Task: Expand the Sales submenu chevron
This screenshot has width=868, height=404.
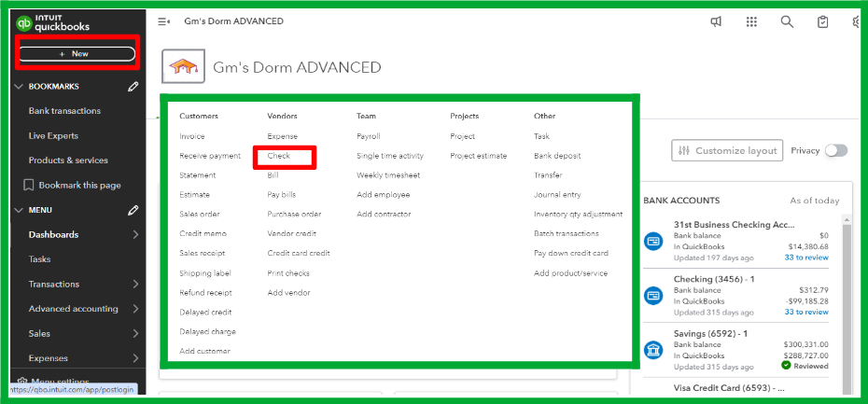Action: click(135, 334)
